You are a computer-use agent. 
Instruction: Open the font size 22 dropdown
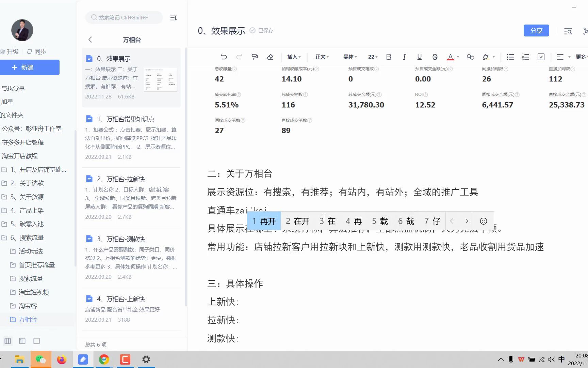tap(373, 57)
